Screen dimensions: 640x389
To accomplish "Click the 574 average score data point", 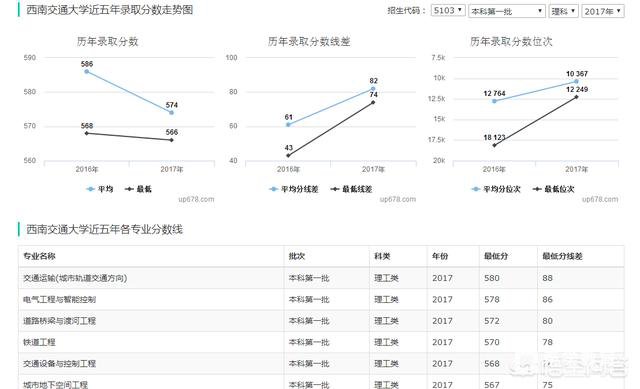I will coord(171,113).
